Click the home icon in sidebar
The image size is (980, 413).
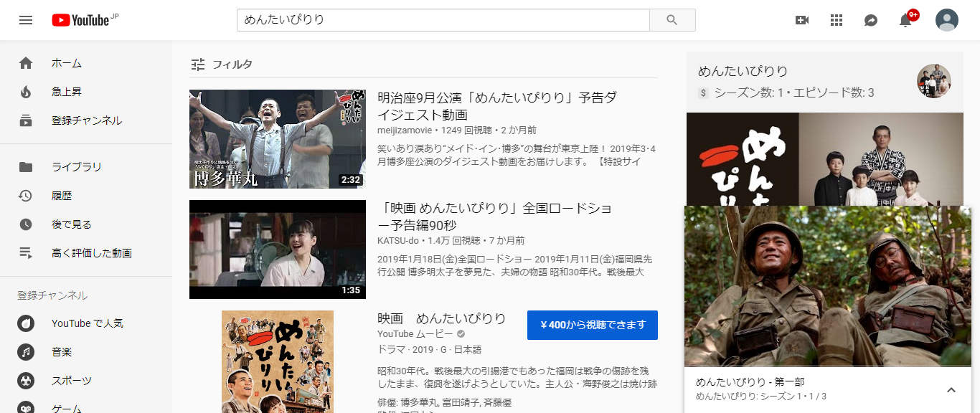click(x=26, y=63)
